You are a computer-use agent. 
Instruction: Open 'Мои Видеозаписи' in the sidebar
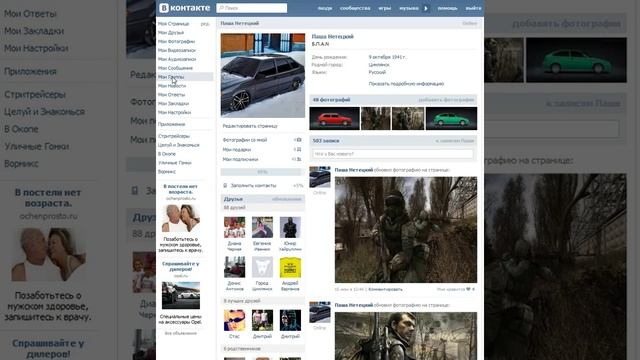tap(177, 50)
